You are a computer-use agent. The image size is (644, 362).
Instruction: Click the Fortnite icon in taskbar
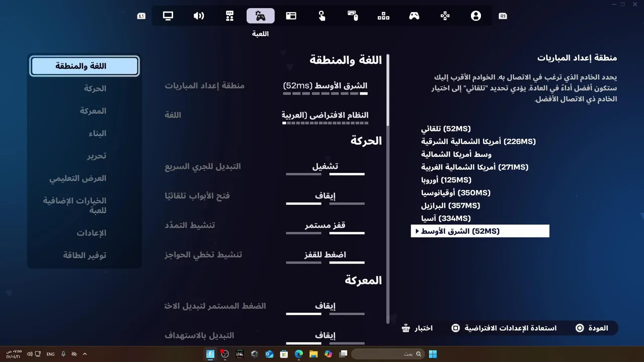pos(210,354)
